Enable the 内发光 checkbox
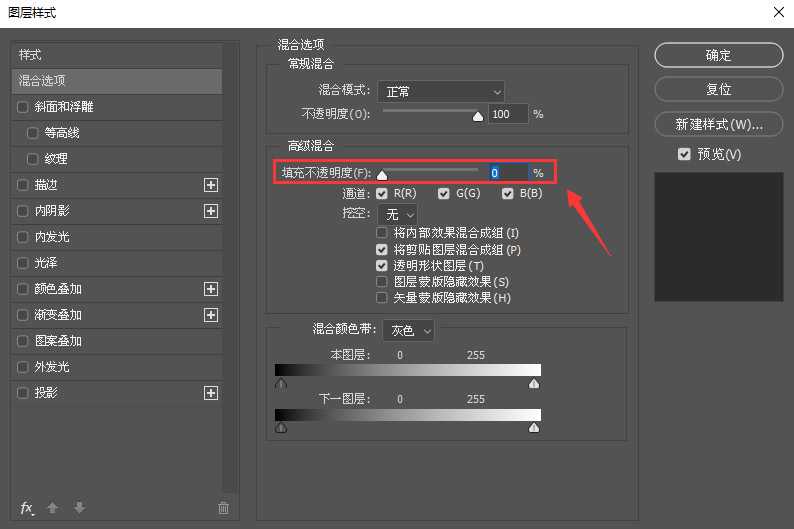 (22, 237)
